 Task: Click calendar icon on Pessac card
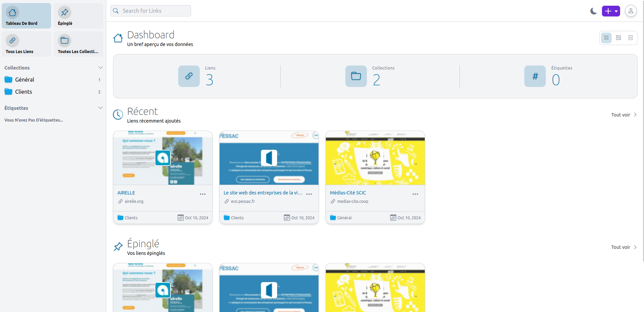(287, 218)
